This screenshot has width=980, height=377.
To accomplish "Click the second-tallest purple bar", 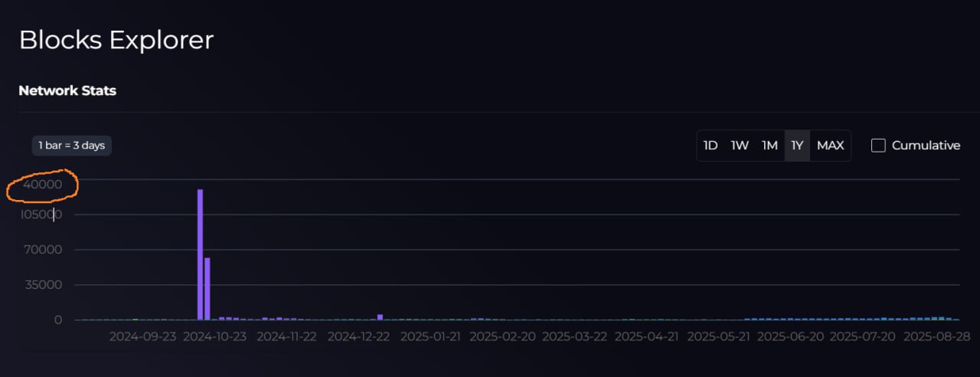I will (207, 288).
